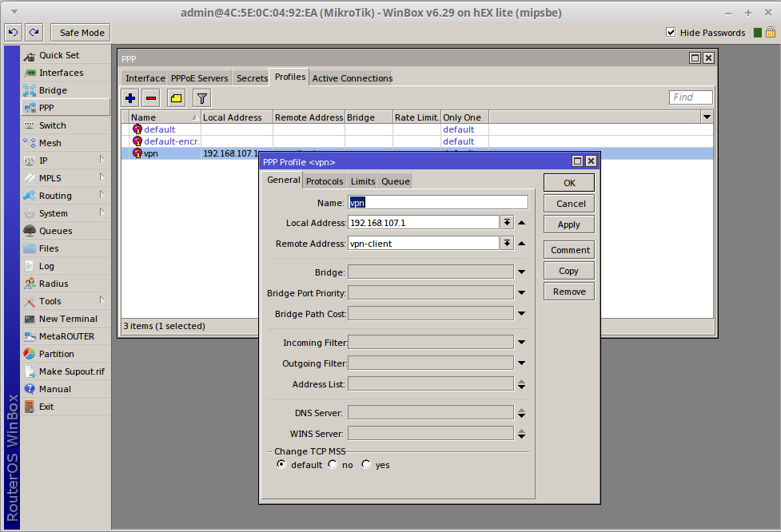This screenshot has height=532, width=781.
Task: Open Log in sidebar
Action: (x=66, y=266)
